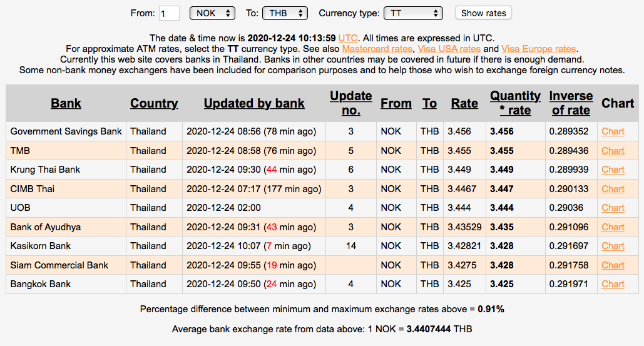Open Chart for Government Savings Bank

(x=613, y=131)
